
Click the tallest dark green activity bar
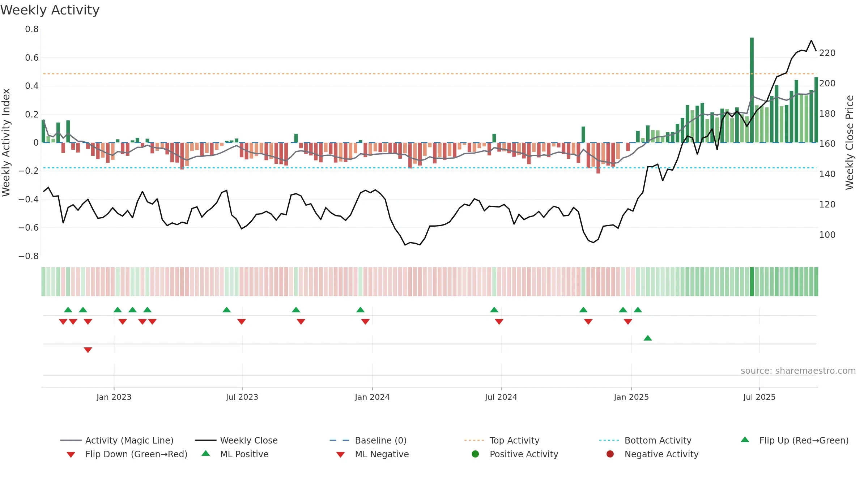click(752, 90)
